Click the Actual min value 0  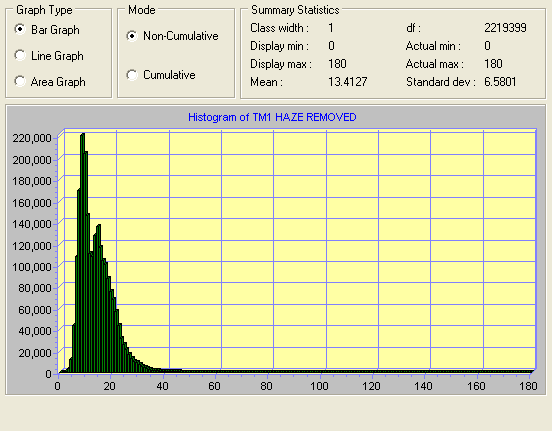pos(487,46)
